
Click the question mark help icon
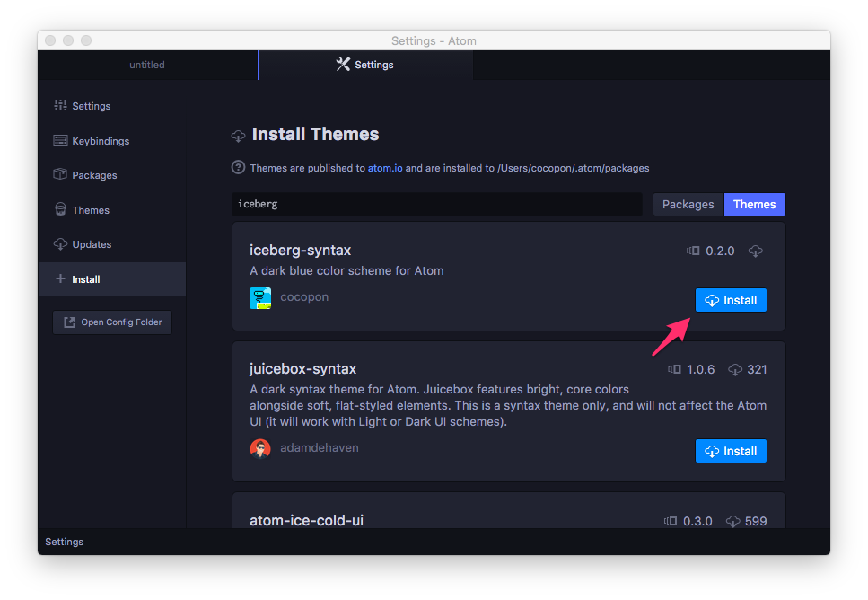pyautogui.click(x=238, y=167)
